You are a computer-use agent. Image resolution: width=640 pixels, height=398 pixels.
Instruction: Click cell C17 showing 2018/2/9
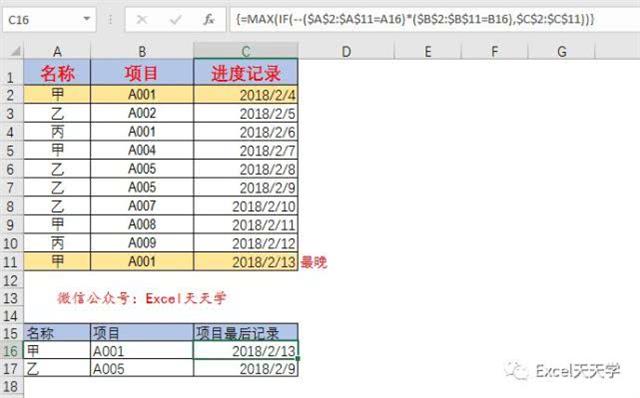pyautogui.click(x=246, y=368)
